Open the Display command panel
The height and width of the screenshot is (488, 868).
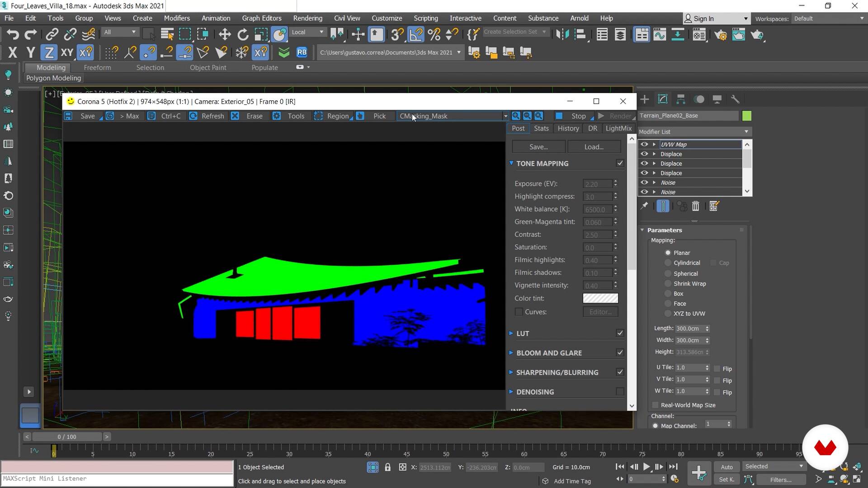coord(717,99)
